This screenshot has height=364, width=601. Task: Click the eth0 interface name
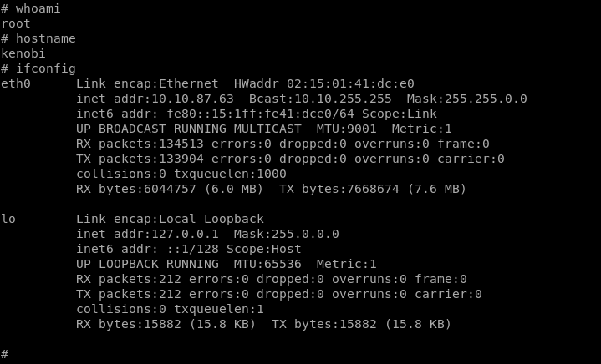pyautogui.click(x=16, y=83)
